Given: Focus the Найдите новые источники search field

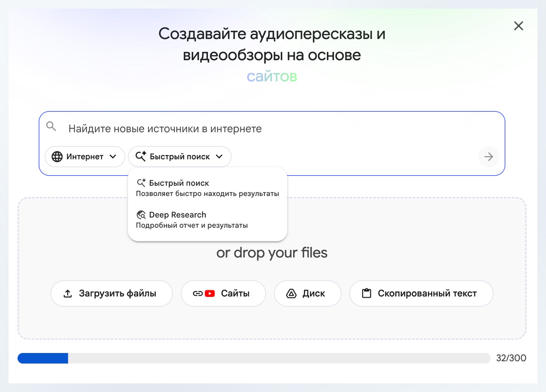Looking at the screenshot, I should point(265,129).
